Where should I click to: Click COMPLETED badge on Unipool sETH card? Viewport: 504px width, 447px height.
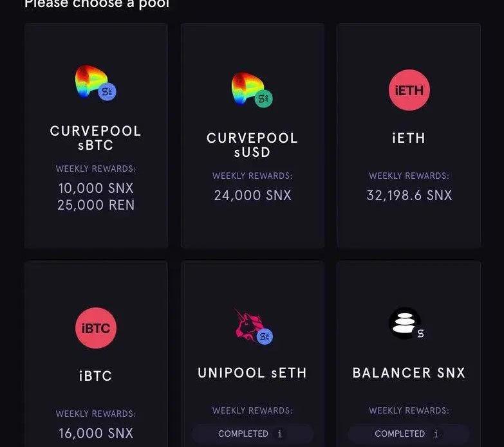tap(252, 434)
